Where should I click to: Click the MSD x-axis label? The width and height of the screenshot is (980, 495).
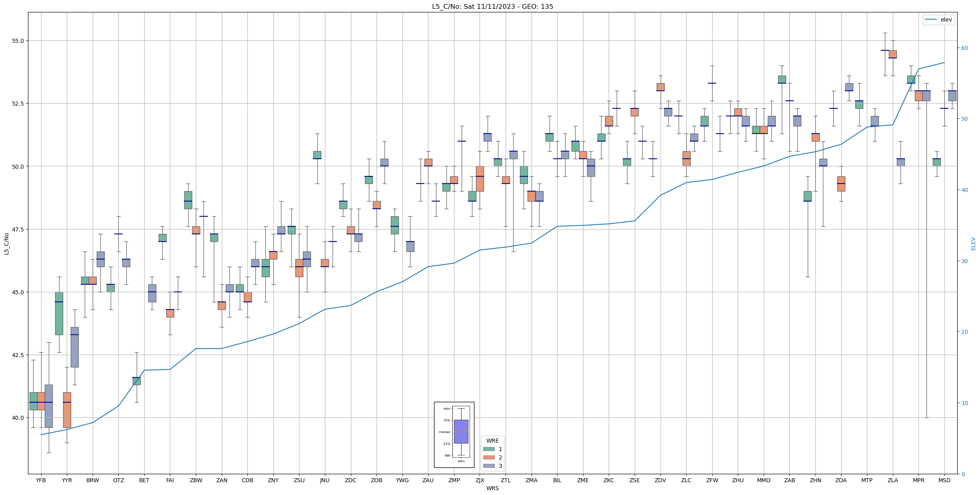click(944, 480)
